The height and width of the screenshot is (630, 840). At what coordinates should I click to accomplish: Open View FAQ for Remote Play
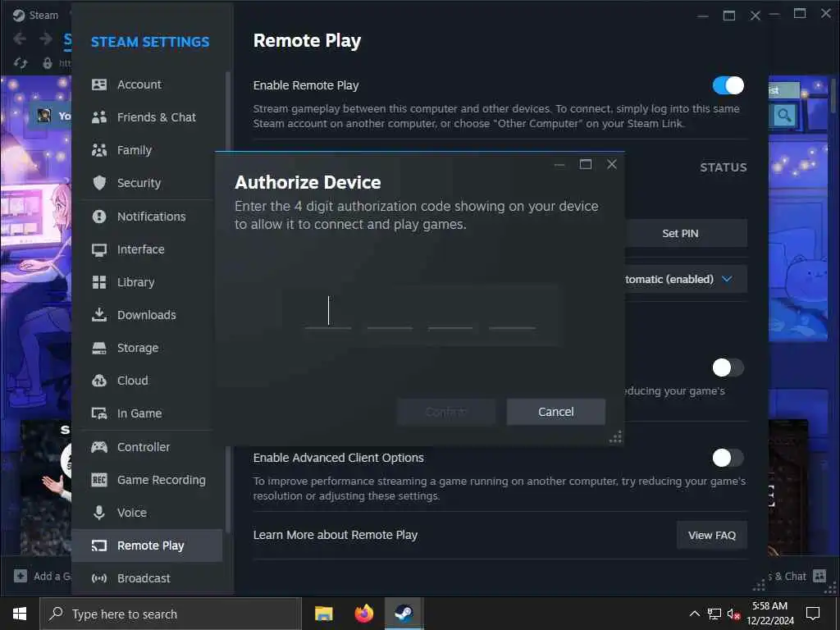712,535
